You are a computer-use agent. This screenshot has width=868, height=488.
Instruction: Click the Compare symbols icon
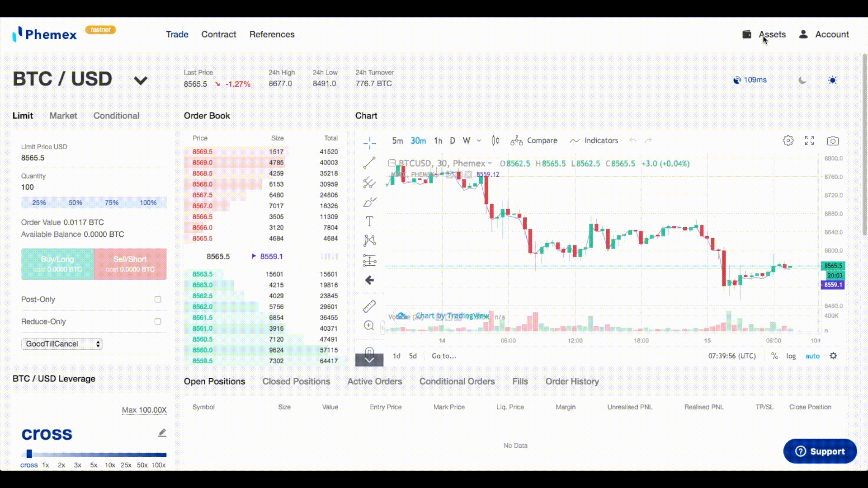pos(516,141)
